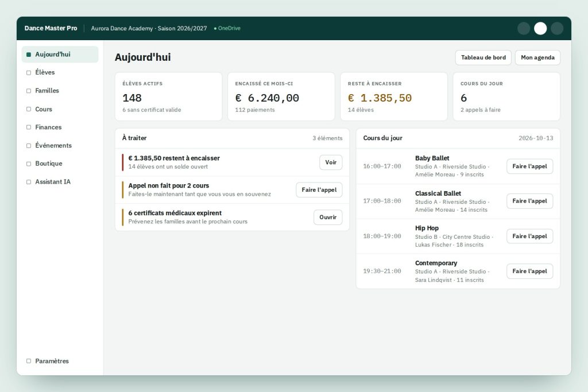Take attendance for Baby Ballet
The width and height of the screenshot is (588, 392).
click(x=529, y=166)
